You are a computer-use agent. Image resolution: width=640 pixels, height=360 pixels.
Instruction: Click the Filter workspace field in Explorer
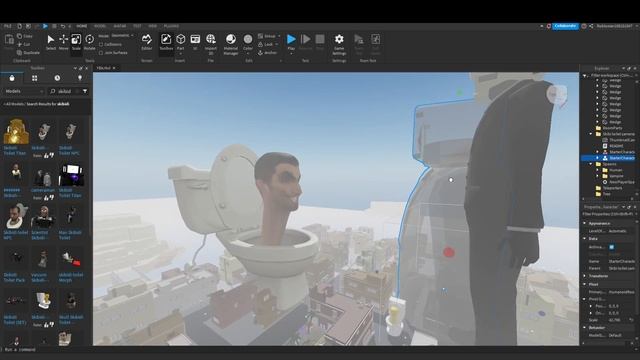pyautogui.click(x=609, y=76)
